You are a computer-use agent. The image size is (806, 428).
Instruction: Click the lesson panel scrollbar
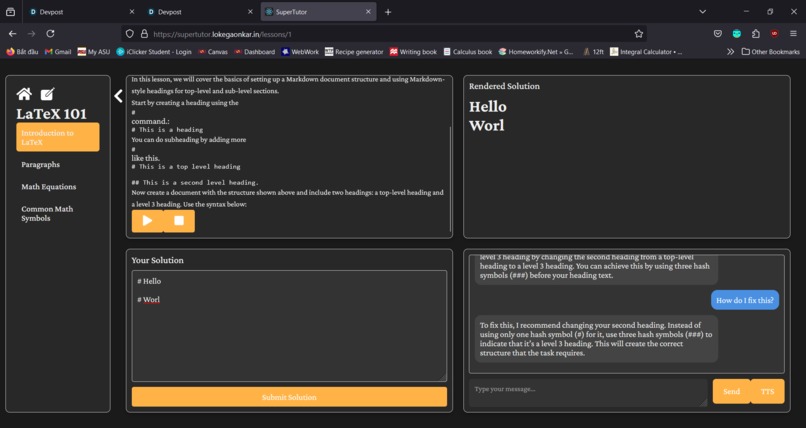[450, 179]
